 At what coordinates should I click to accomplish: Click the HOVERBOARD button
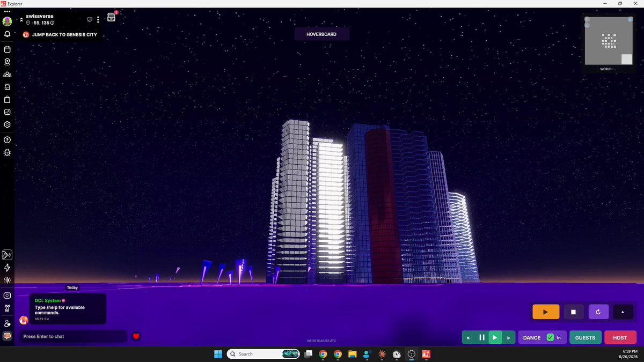pyautogui.click(x=321, y=34)
